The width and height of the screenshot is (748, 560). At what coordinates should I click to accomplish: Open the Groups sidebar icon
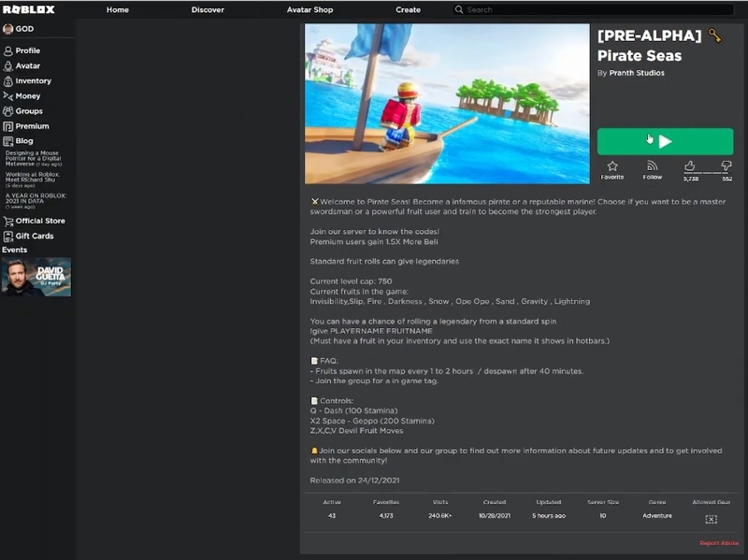7,111
